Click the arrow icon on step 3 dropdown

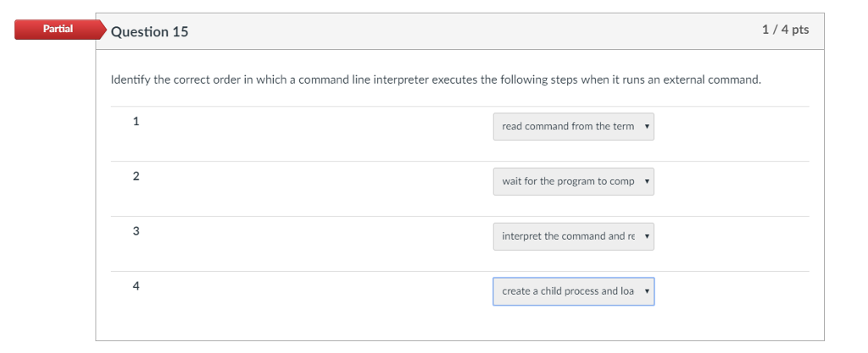coord(646,237)
